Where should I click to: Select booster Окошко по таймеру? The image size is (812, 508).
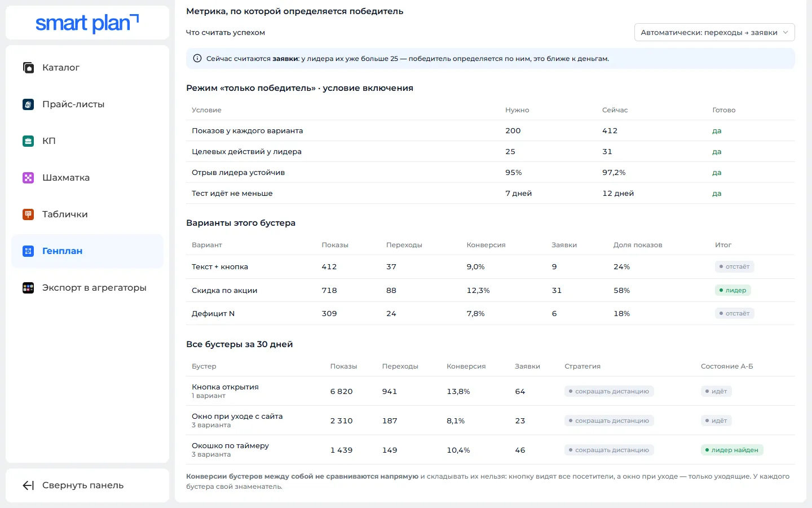point(230,446)
